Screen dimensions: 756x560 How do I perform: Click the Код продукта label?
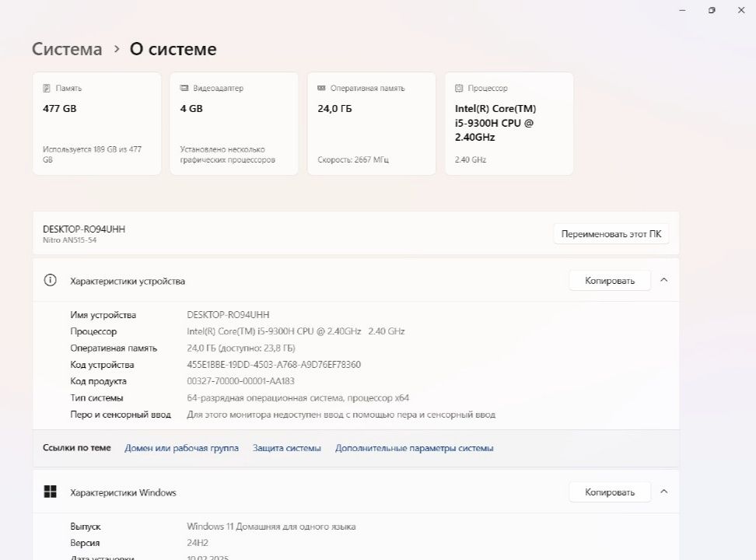point(98,381)
